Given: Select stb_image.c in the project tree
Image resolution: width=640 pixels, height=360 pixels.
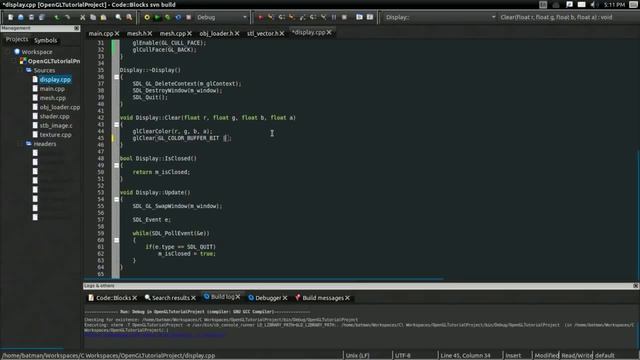Looking at the screenshot, I should (56, 125).
